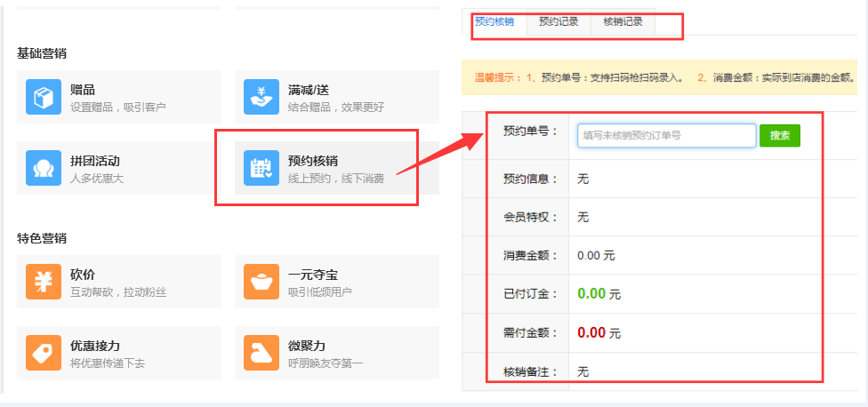Click the 预约信息 value 无
The width and height of the screenshot is (868, 407).
583,179
